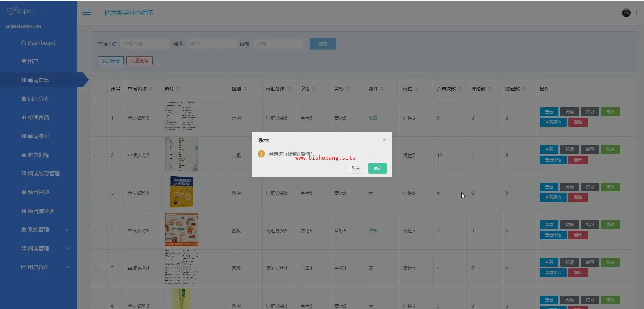
Task: Click the grid icon beside 单词练习
Action: pos(24,136)
